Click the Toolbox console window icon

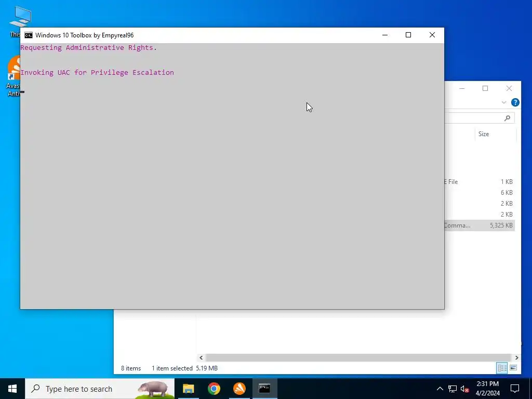[29, 35]
